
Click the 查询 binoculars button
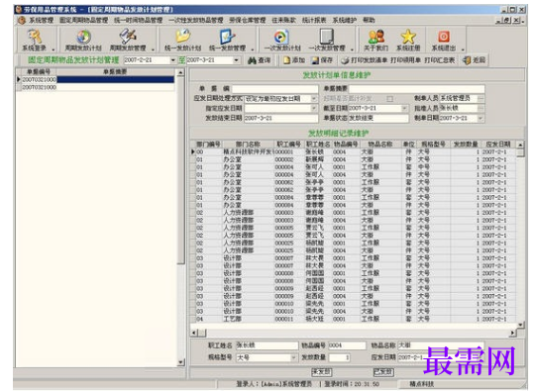click(x=259, y=60)
